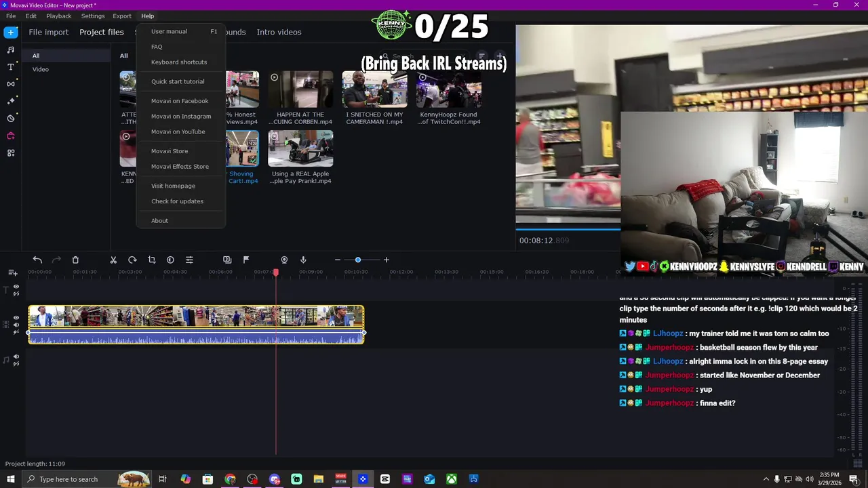This screenshot has width=868, height=488.
Task: Select User manual in Help menu
Action: point(181,31)
